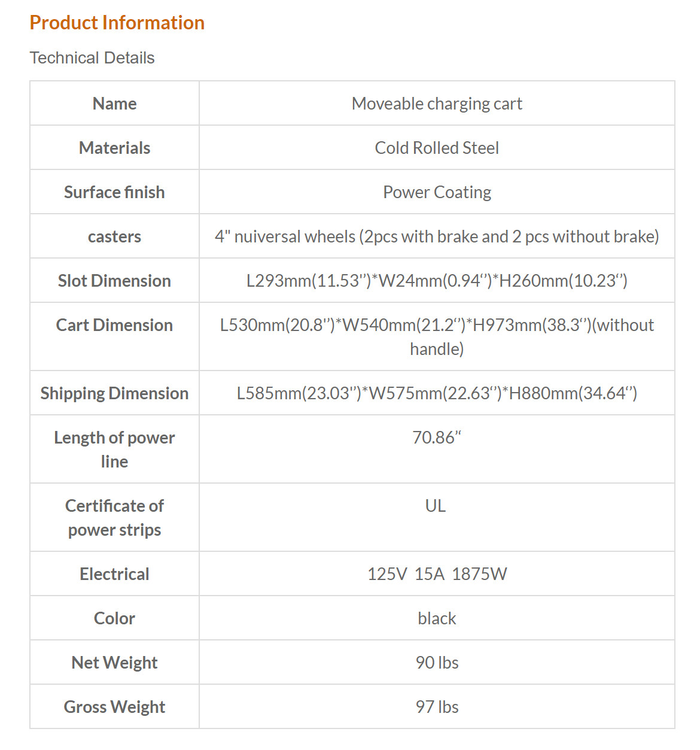Image resolution: width=700 pixels, height=750 pixels.
Task: Select the Power Coating value
Action: click(437, 192)
